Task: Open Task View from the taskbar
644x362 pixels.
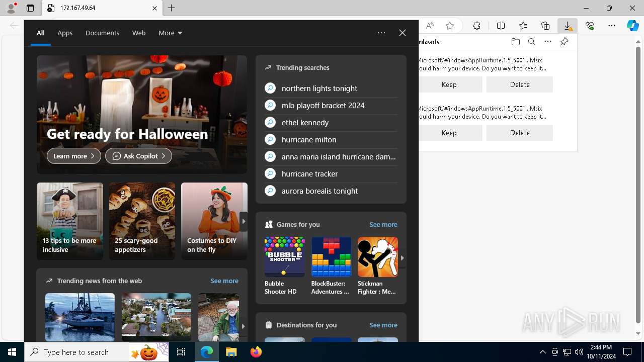Action: [181, 352]
